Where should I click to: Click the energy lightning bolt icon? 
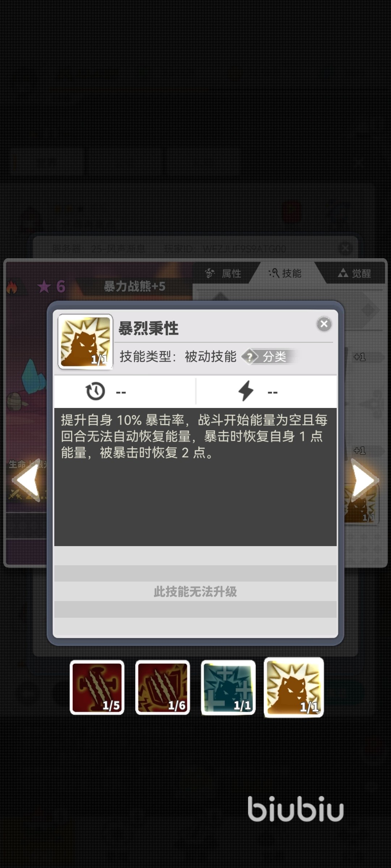[246, 391]
